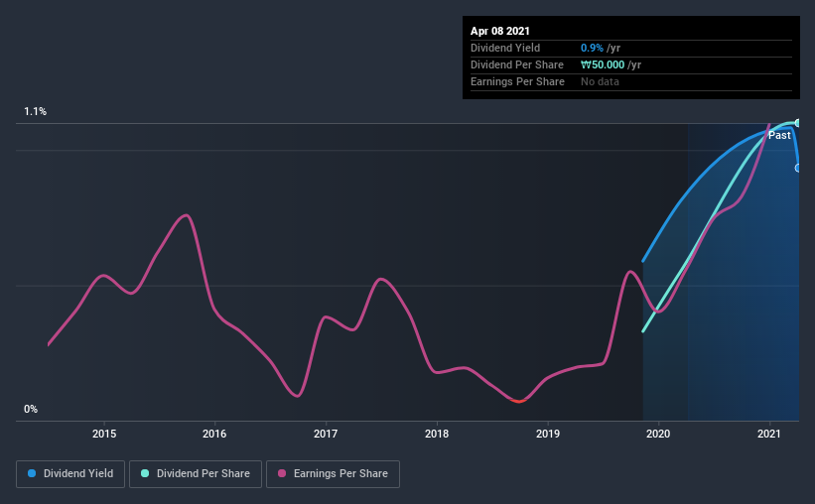
Task: Select the 2017 x-axis label
Action: click(326, 434)
